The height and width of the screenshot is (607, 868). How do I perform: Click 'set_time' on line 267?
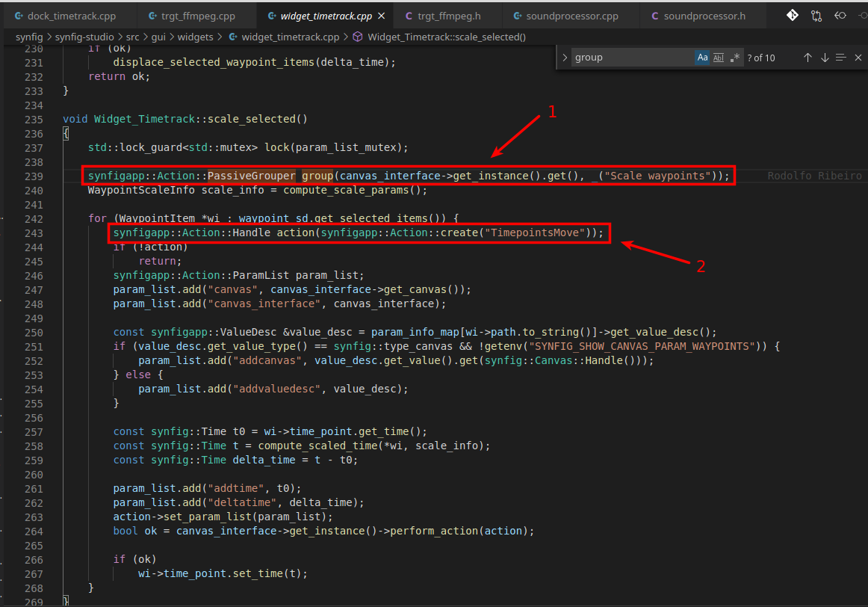(258, 574)
